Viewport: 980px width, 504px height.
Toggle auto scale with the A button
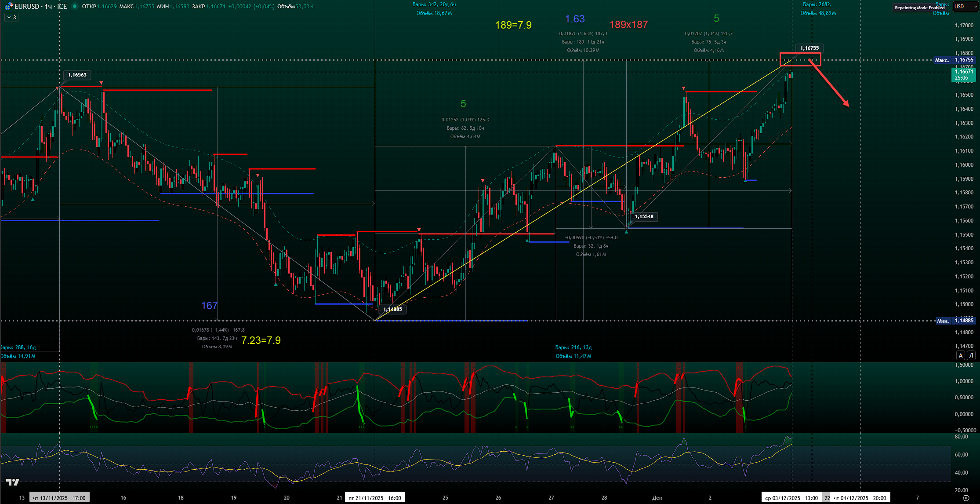pyautogui.click(x=961, y=355)
